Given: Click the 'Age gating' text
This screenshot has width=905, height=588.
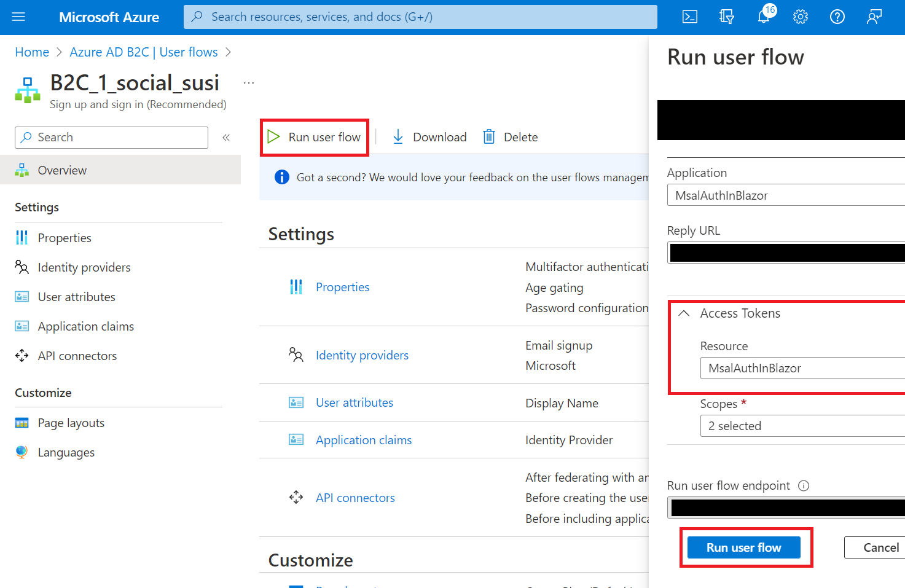Looking at the screenshot, I should [x=554, y=288].
